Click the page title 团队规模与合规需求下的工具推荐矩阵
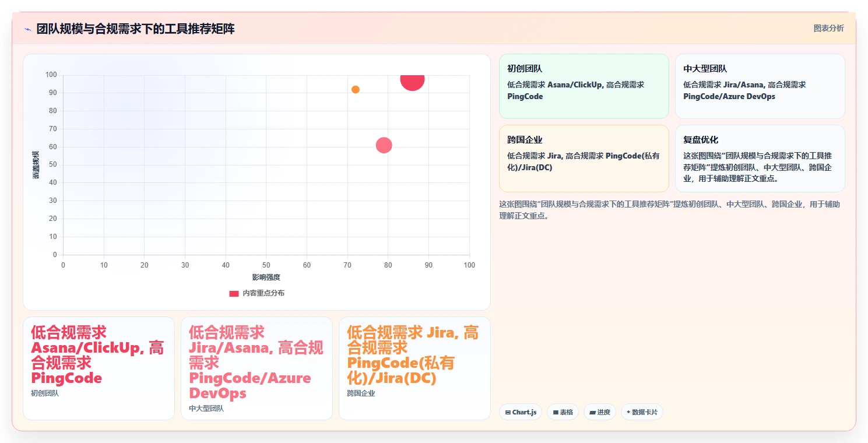This screenshot has width=868, height=443. [x=135, y=29]
